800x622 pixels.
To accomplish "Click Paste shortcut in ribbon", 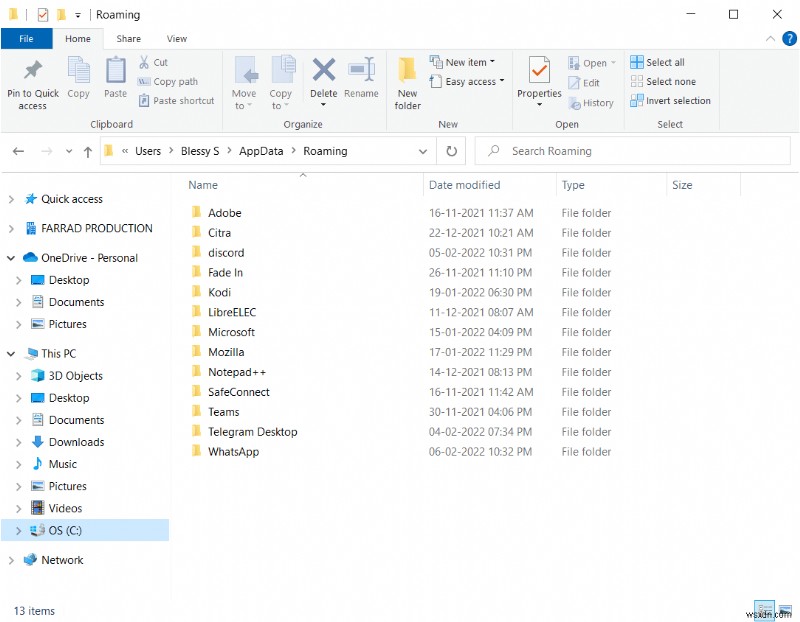I will pyautogui.click(x=177, y=101).
